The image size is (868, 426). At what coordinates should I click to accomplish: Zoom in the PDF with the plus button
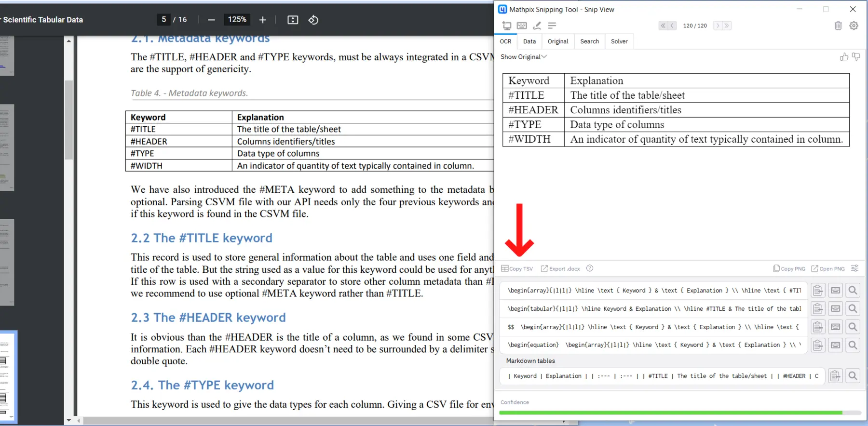pyautogui.click(x=262, y=20)
